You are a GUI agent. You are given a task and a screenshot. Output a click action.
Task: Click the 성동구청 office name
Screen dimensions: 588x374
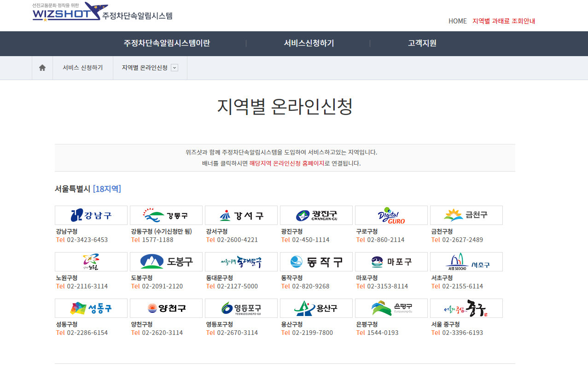[67, 324]
